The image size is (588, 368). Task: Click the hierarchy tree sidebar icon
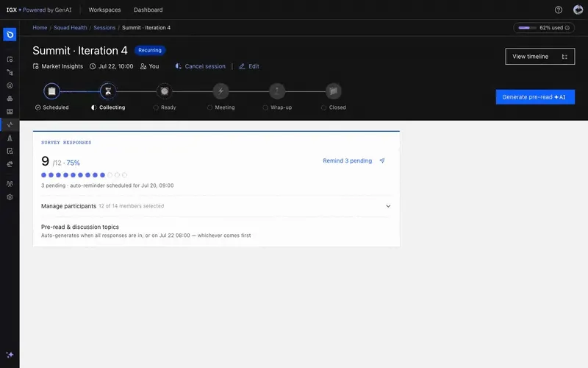[x=10, y=72]
